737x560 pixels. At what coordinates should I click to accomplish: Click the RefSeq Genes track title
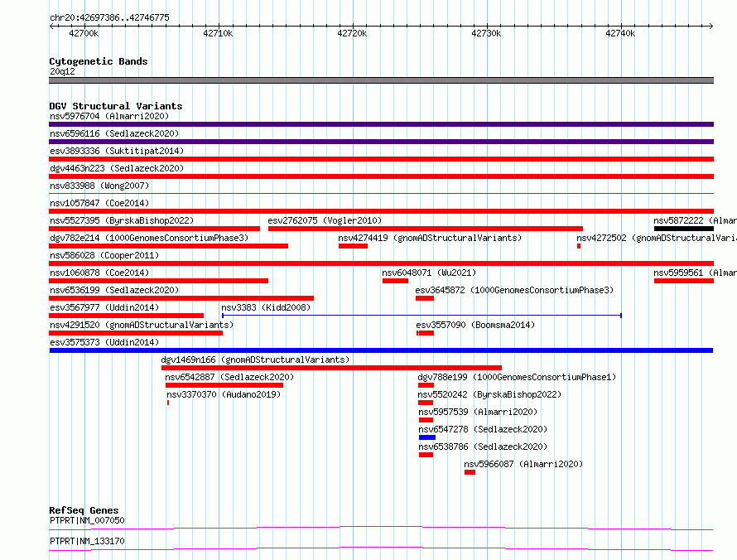click(84, 510)
